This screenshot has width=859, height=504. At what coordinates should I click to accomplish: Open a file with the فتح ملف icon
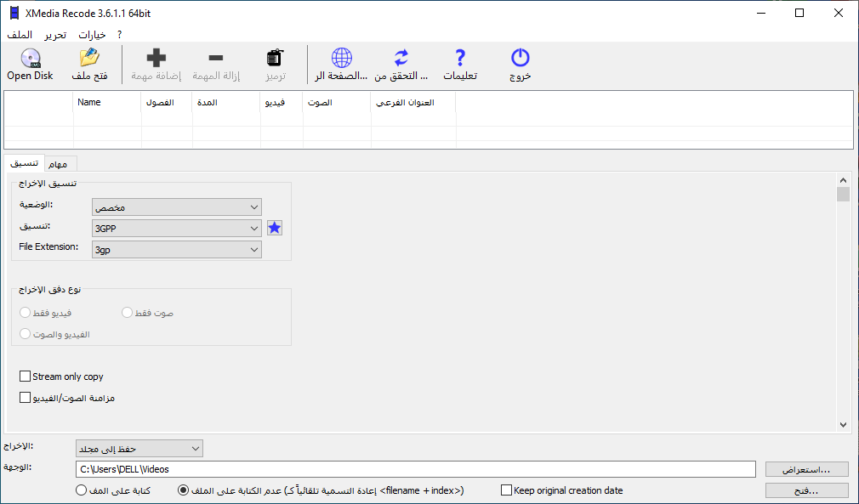click(89, 58)
